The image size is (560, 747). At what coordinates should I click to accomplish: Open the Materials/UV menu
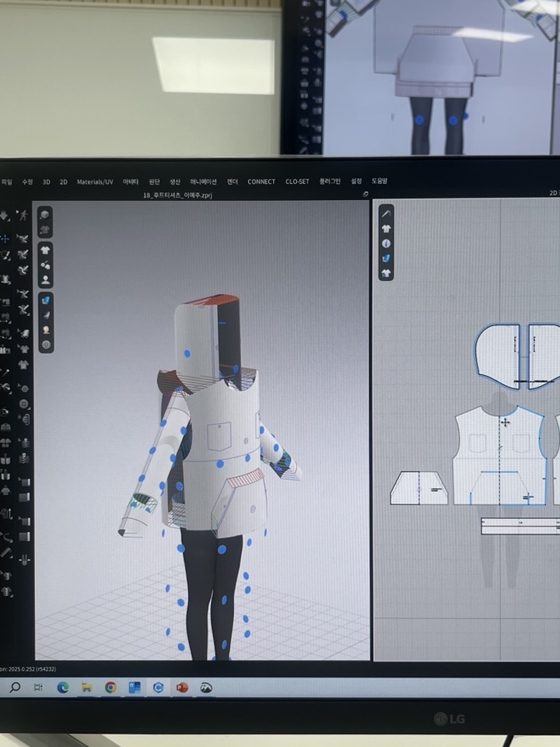pyautogui.click(x=95, y=181)
